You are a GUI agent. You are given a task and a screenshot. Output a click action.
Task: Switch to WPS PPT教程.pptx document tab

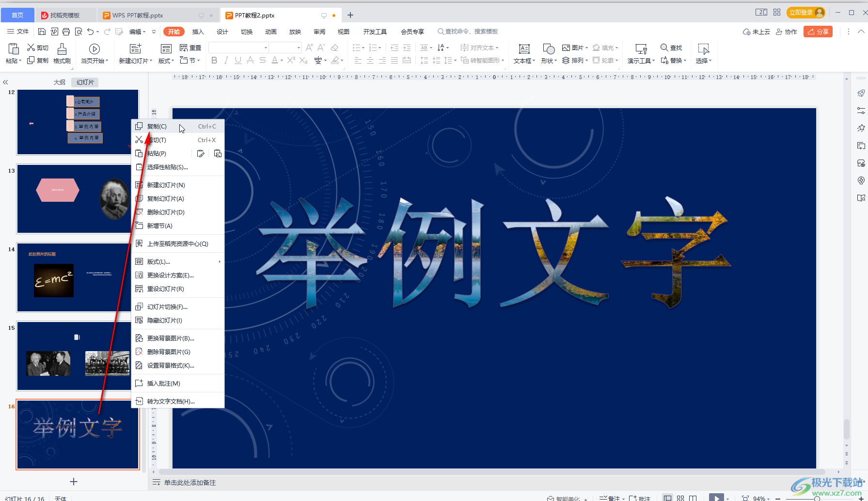click(x=158, y=15)
